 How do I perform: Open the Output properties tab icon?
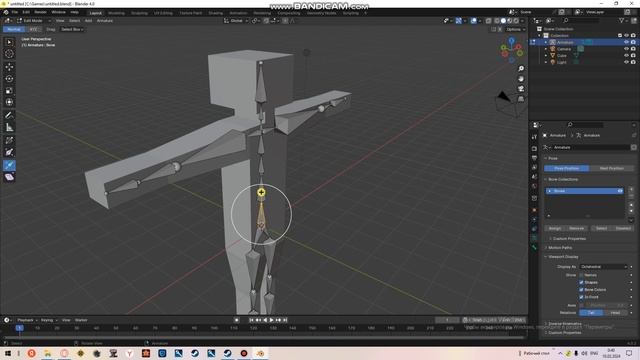534,158
